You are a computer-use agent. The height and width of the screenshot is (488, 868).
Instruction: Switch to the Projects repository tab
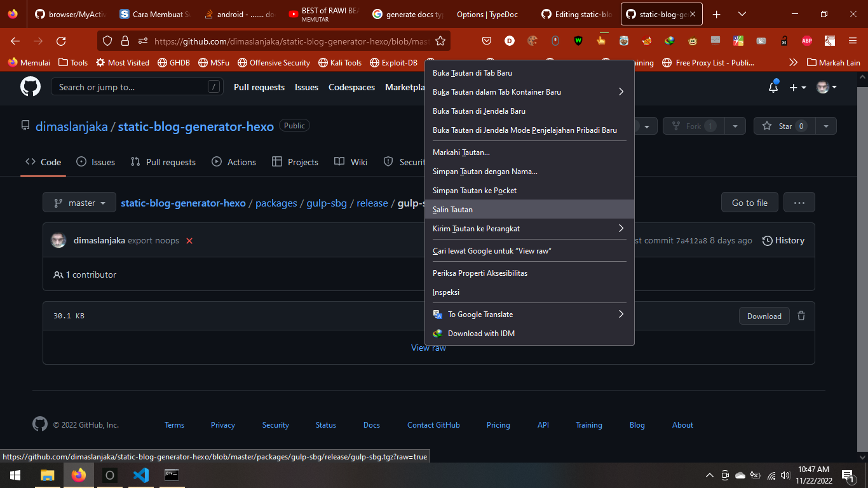coord(295,162)
